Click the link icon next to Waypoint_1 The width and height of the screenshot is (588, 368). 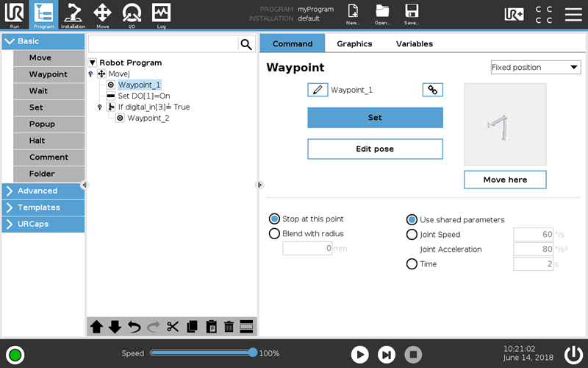[x=433, y=90]
